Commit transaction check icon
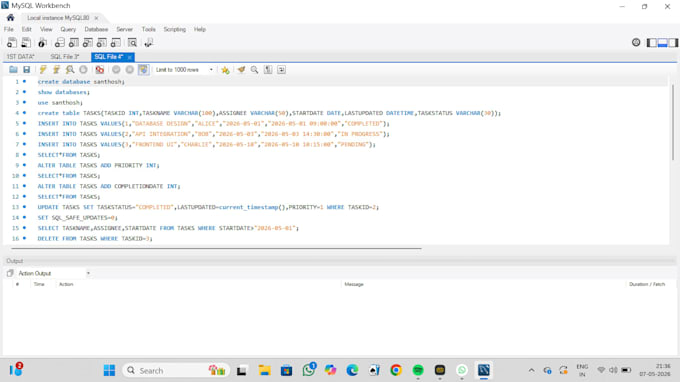680x382 pixels. pyautogui.click(x=116, y=69)
